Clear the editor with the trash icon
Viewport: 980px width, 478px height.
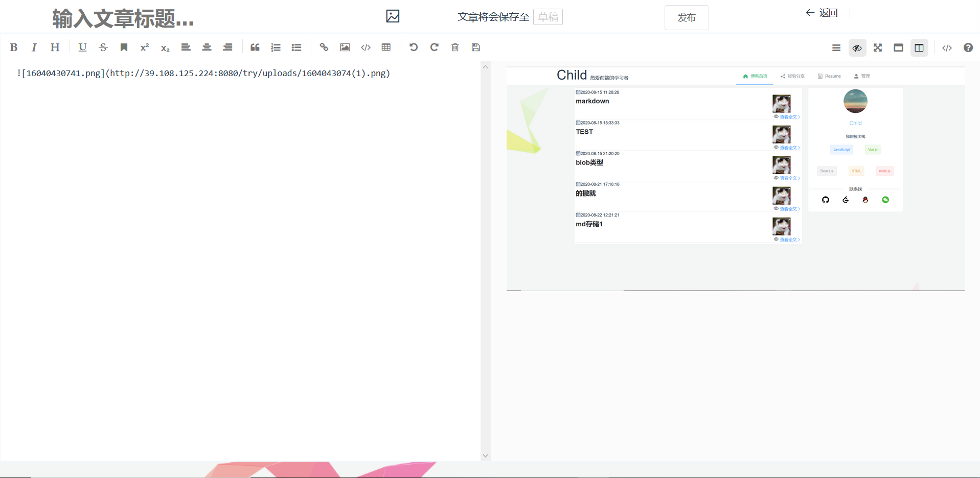click(455, 47)
